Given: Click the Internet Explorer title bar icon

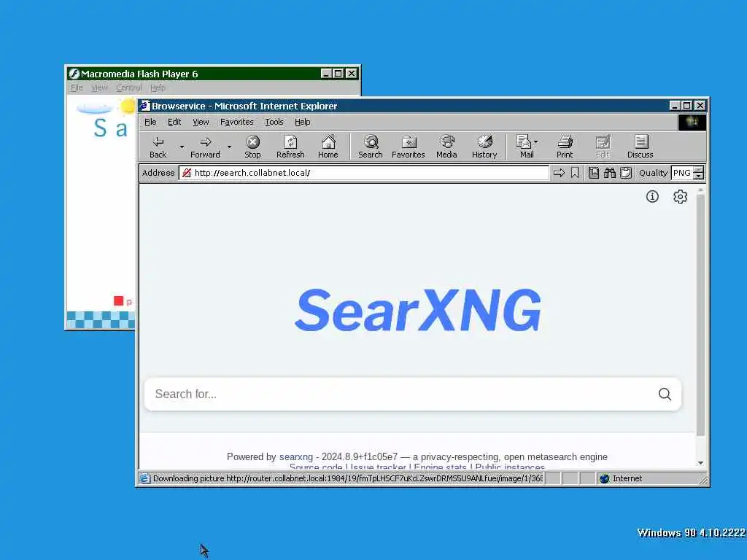Looking at the screenshot, I should (145, 106).
